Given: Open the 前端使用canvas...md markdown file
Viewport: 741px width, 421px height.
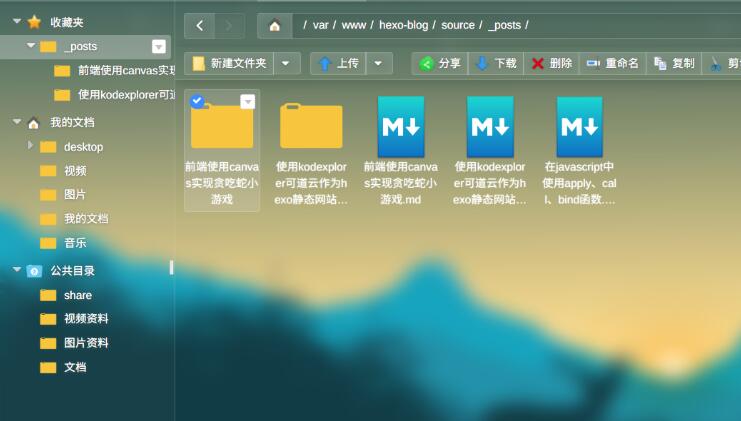Looking at the screenshot, I should click(401, 127).
